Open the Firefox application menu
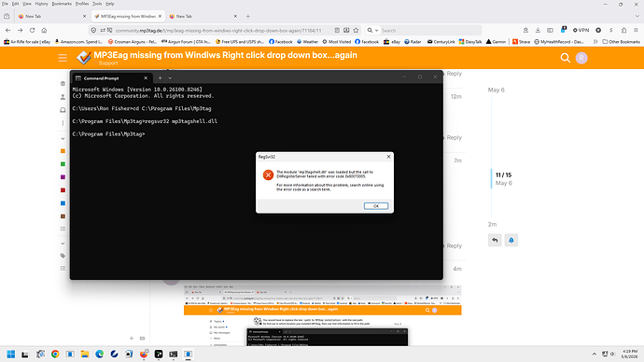 click(636, 30)
